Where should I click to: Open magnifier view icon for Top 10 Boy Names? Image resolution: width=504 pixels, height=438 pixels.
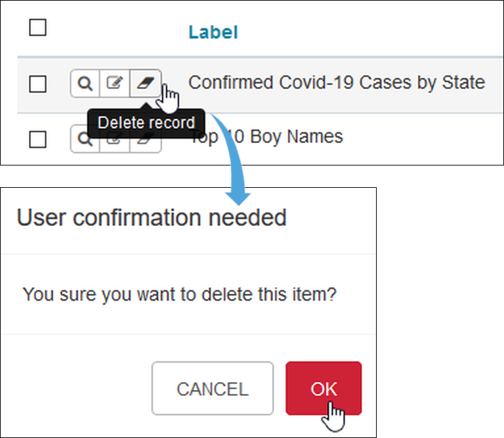click(85, 140)
